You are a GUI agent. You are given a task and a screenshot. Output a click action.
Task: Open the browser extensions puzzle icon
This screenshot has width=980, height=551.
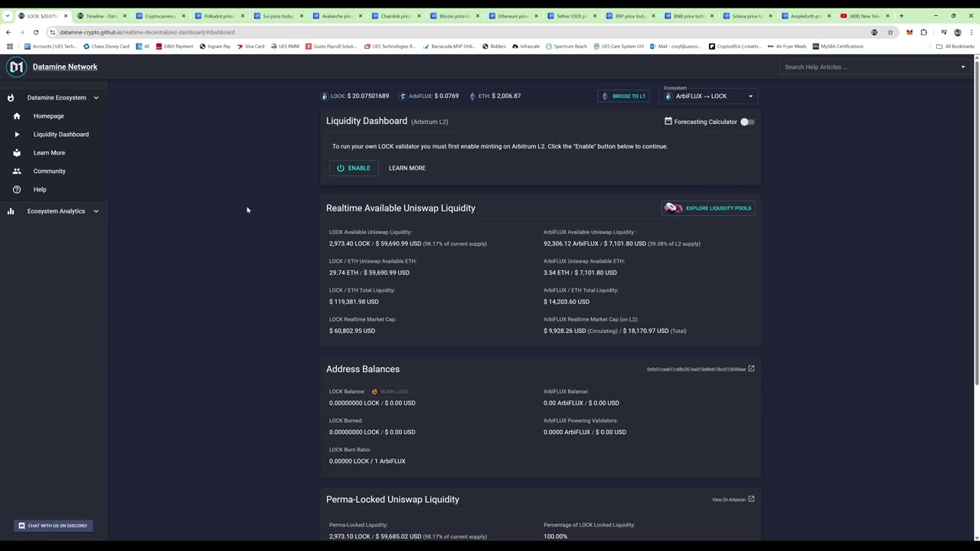924,32
